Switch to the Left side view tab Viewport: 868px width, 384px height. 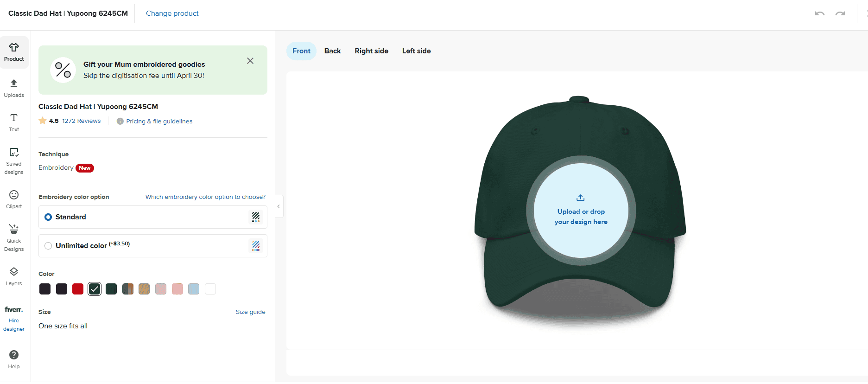(x=416, y=51)
